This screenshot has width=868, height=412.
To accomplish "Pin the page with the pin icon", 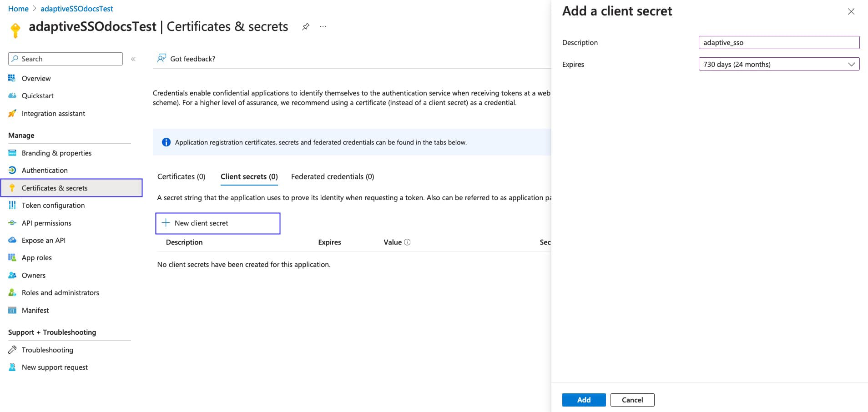I will click(x=306, y=26).
